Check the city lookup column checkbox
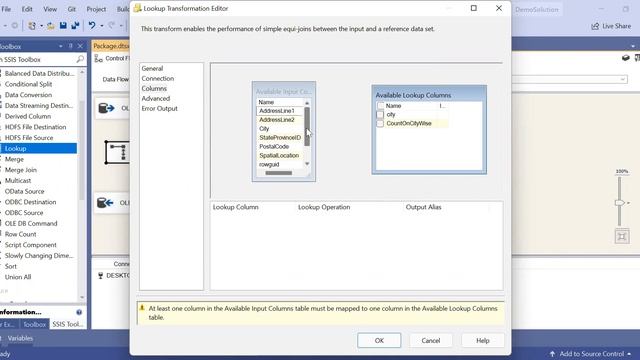This screenshot has height=360, width=640. [x=380, y=115]
